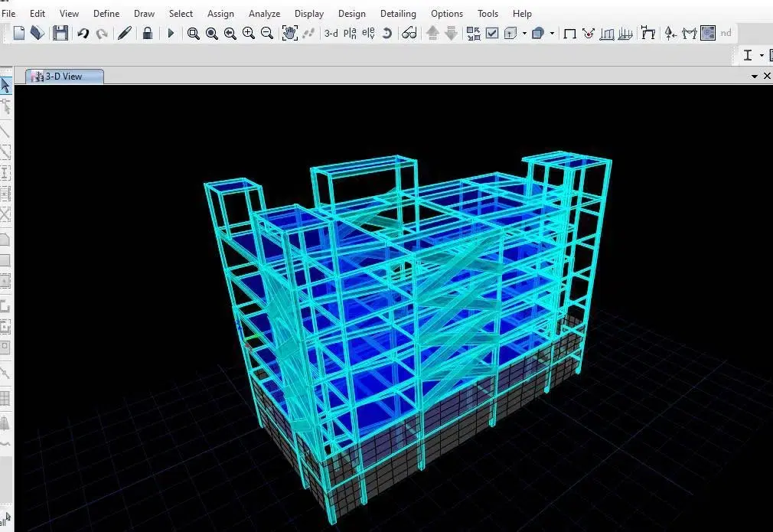Viewport: 773px width, 532px height.
Task: Open the Help menu
Action: (x=522, y=14)
